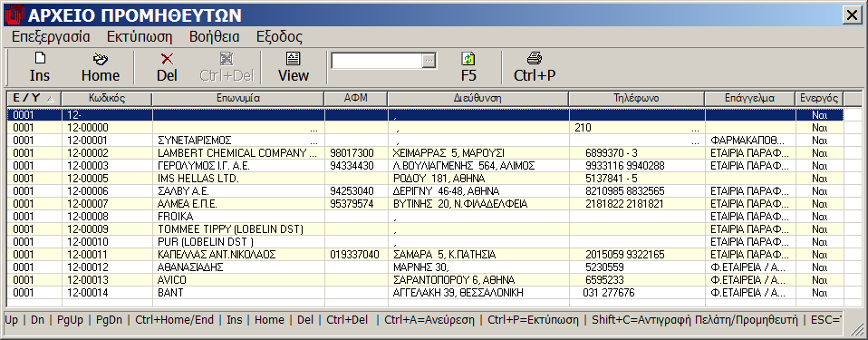Image resolution: width=868 pixels, height=340 pixels.
Task: Open the Εξοδος menu
Action: [x=279, y=37]
